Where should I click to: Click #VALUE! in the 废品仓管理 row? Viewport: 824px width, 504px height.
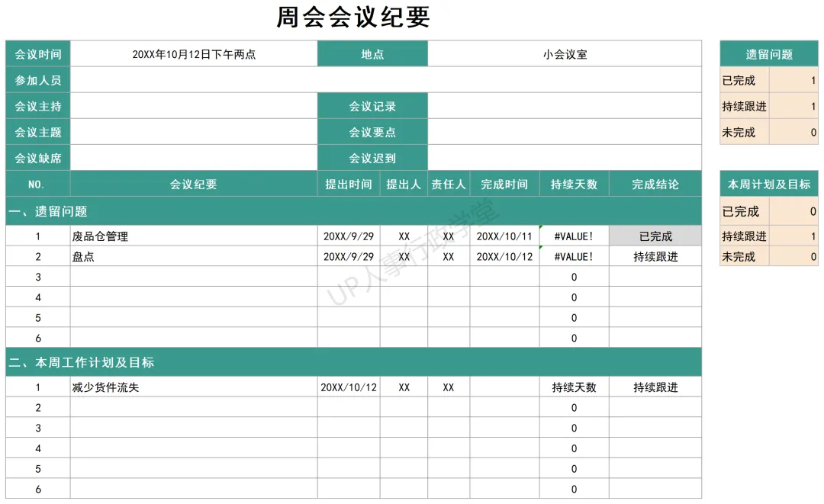pos(574,236)
